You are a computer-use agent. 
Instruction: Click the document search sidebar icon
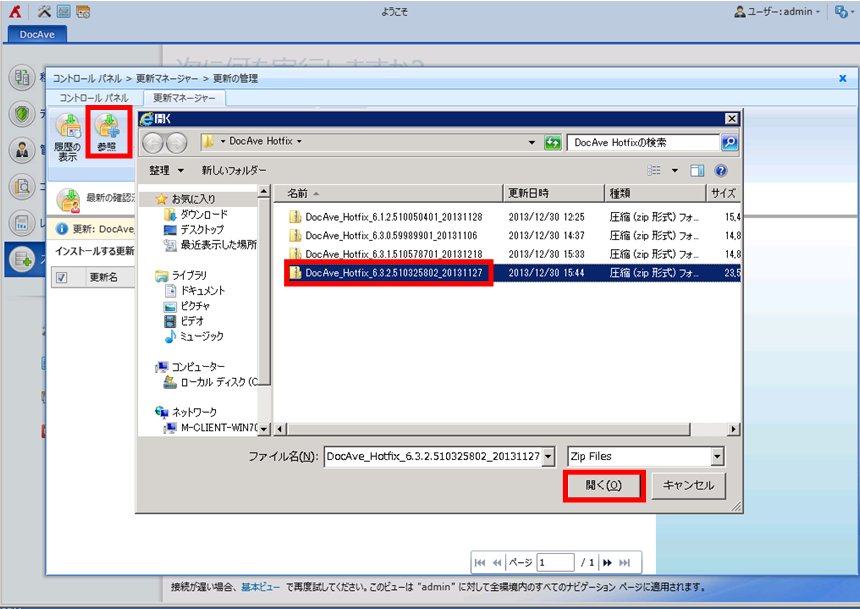22,187
